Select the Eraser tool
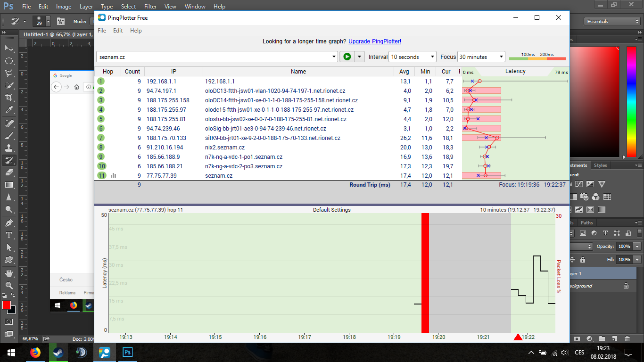The width and height of the screenshot is (644, 362). [x=9, y=173]
